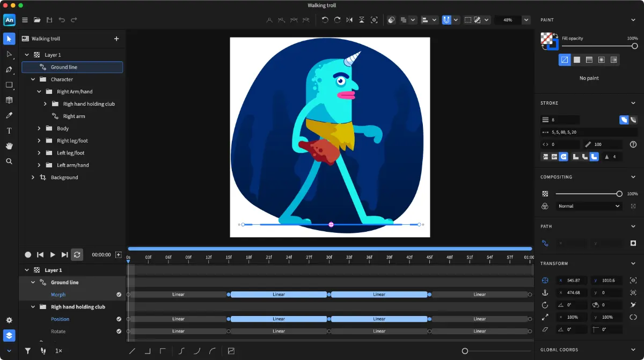This screenshot has width=644, height=360.
Task: Open the boolean operations dropdown arrow
Action: [413, 20]
